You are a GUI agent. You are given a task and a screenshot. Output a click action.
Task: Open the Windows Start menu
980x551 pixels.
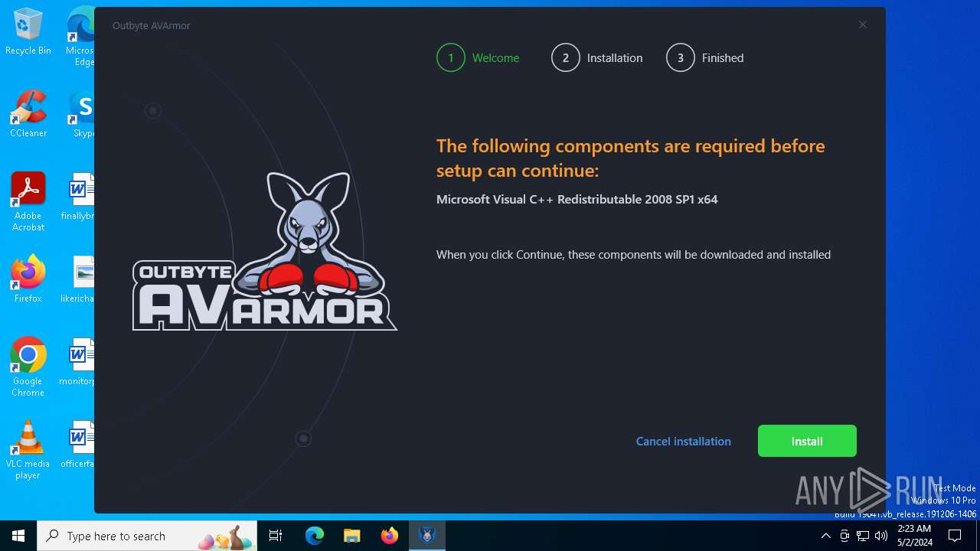tap(18, 536)
